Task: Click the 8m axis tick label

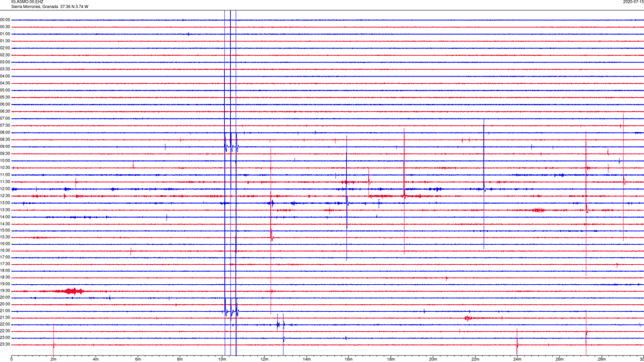Action: pyautogui.click(x=180, y=359)
